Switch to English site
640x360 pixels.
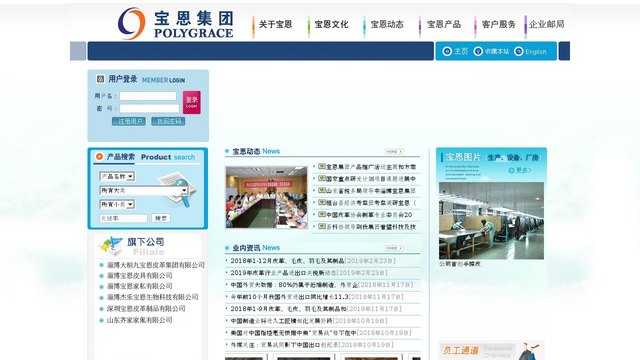tap(536, 52)
